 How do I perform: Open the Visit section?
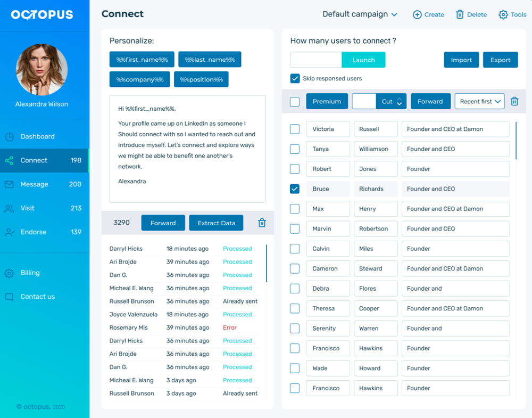tap(45, 208)
